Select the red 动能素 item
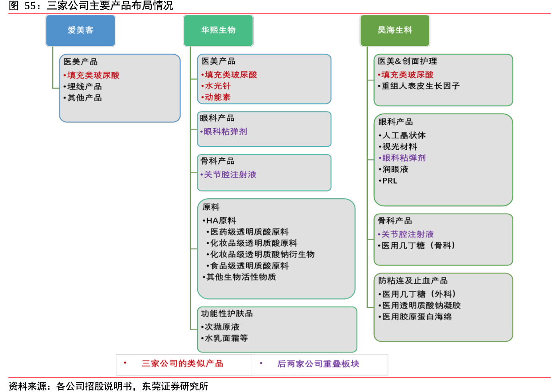 [x=218, y=97]
